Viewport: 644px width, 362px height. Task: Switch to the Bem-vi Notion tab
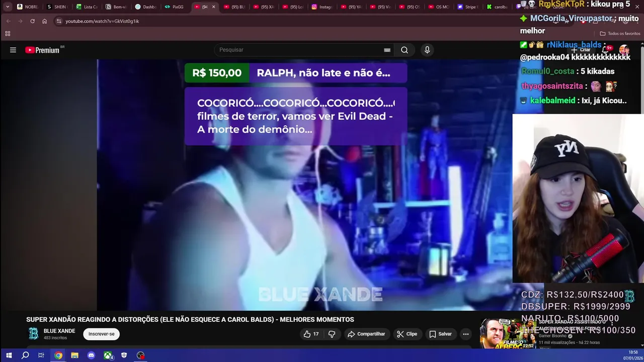tap(116, 7)
